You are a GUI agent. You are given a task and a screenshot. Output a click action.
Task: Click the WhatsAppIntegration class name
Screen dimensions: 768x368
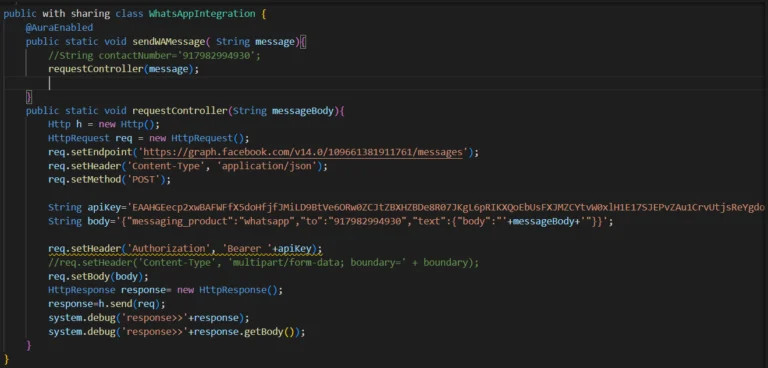coord(202,14)
